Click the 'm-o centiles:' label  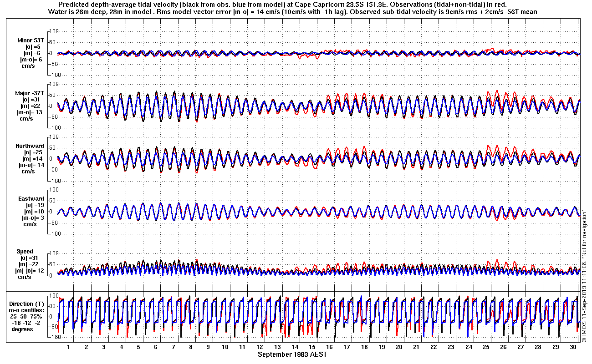point(27,310)
